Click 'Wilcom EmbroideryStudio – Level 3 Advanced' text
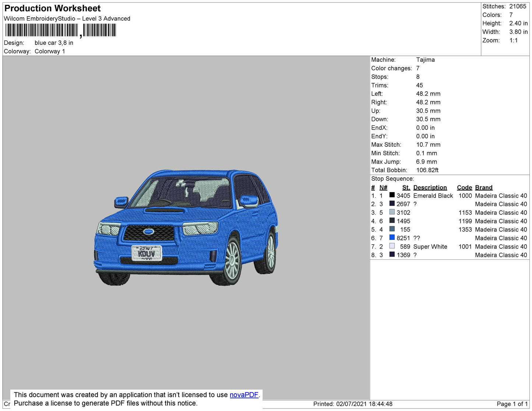This screenshot has width=532, height=411. point(67,18)
